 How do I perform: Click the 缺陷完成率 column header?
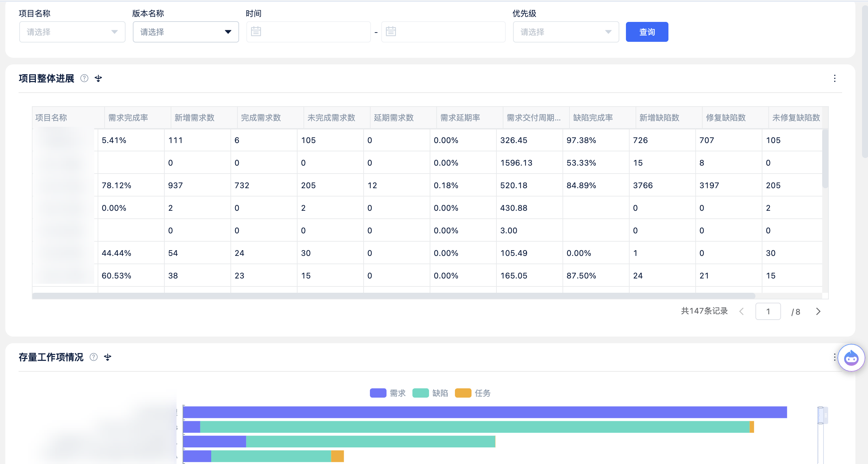pyautogui.click(x=593, y=117)
